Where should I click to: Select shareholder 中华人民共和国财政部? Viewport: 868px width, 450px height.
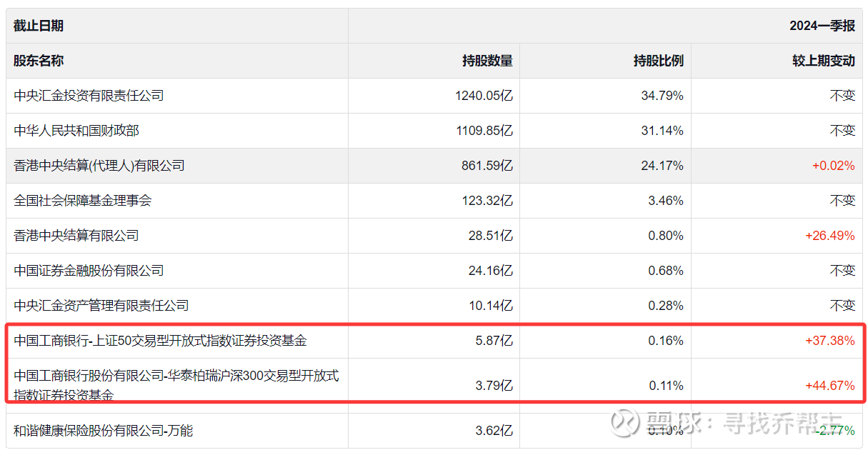76,131
